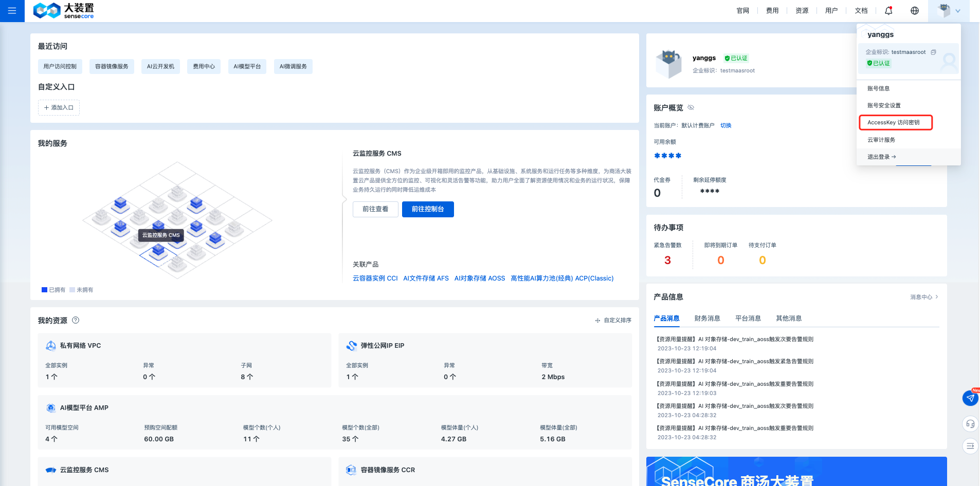Screen dimensions: 980x486
Task: Click the SenseCore 商汤大装置 banner
Action: (796, 472)
